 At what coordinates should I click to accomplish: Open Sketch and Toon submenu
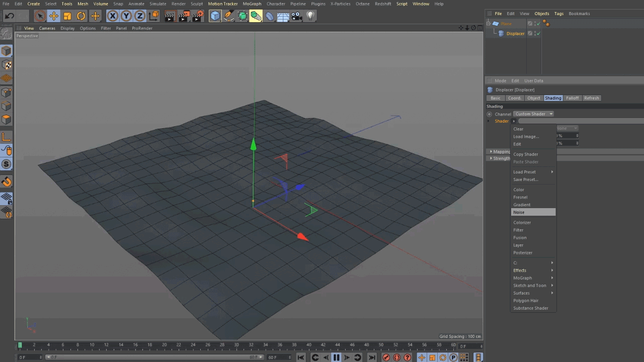(533, 286)
